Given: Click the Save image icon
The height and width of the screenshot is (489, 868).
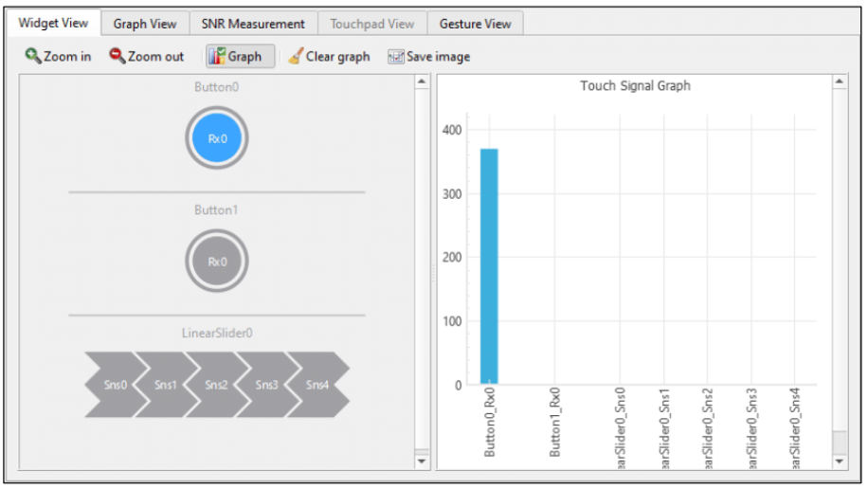Looking at the screenshot, I should click(396, 57).
